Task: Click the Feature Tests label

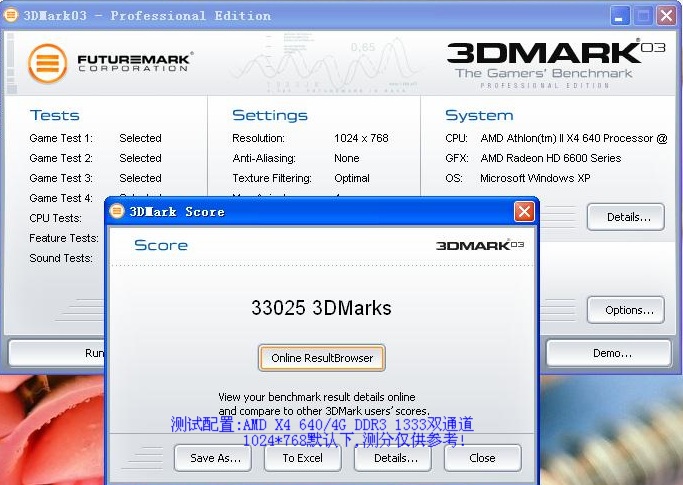Action: point(64,238)
